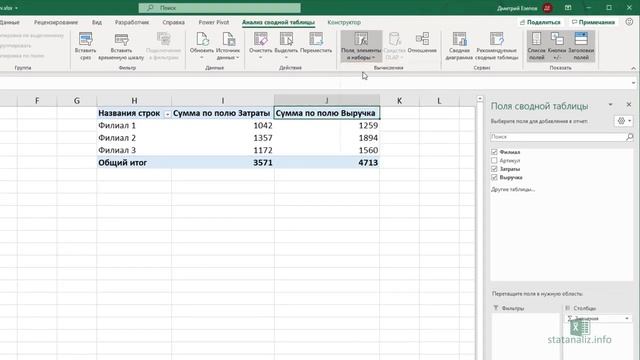Click the Переместить (Move PivotTable) icon
Image resolution: width=640 pixels, height=360 pixels.
point(316,39)
